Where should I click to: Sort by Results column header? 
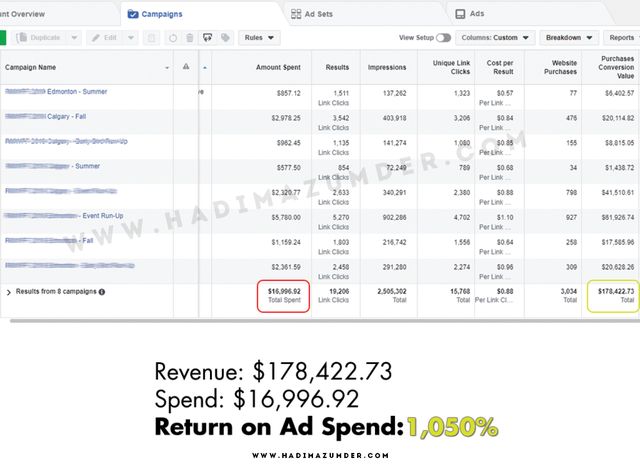coord(337,67)
